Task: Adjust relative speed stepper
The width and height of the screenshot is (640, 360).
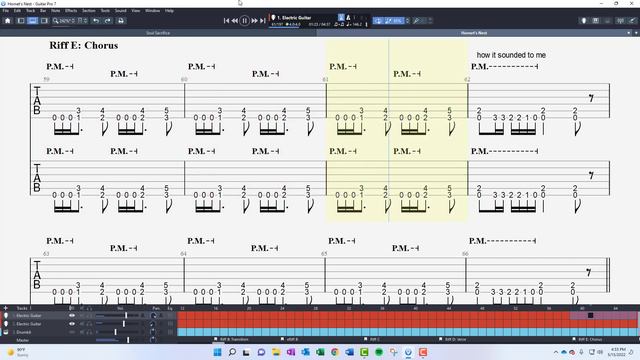Action: (x=407, y=21)
